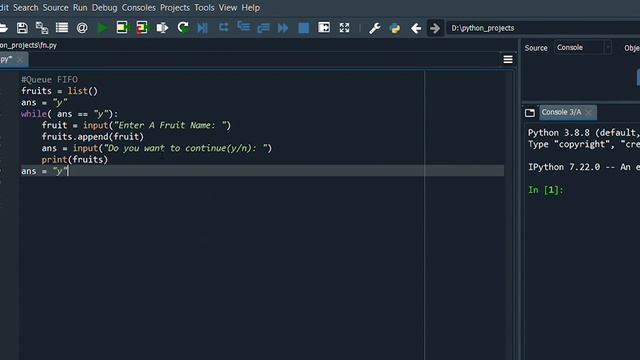Close the fn.py editor tab

point(20,60)
